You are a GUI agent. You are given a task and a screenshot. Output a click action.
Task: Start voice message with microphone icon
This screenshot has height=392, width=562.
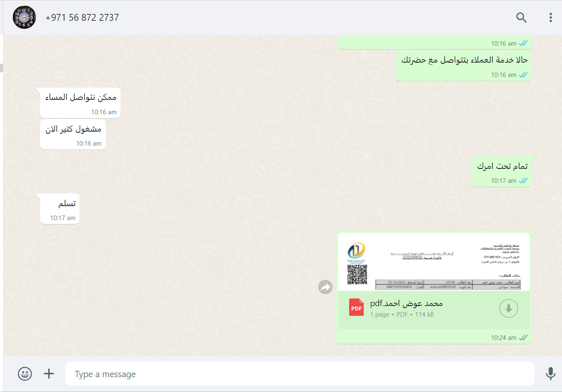tap(551, 374)
